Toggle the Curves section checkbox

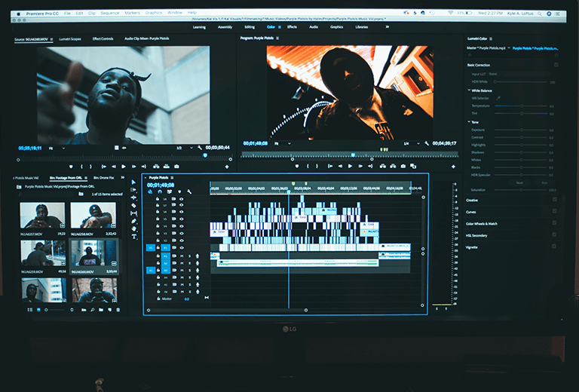pos(554,212)
